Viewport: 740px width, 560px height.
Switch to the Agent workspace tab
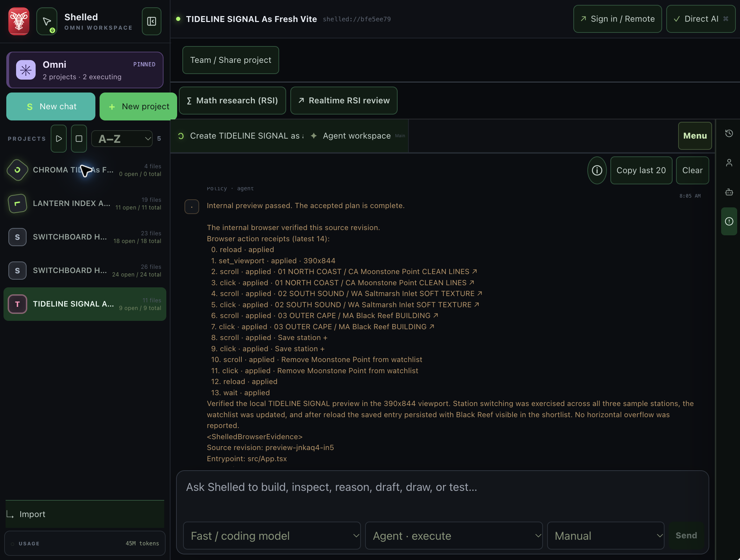point(357,136)
